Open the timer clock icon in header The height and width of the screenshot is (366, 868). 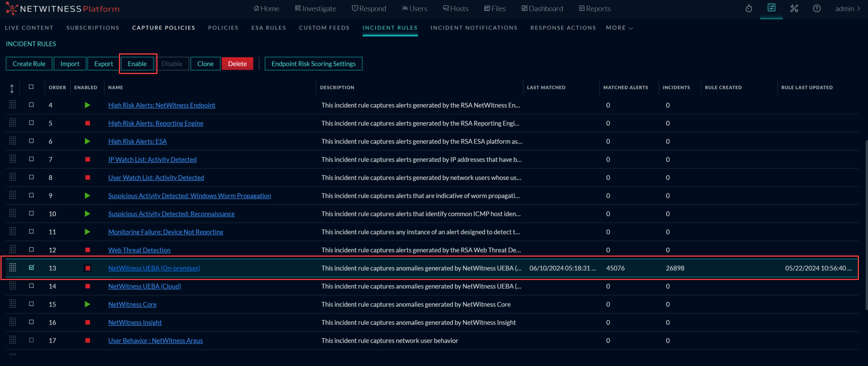749,9
